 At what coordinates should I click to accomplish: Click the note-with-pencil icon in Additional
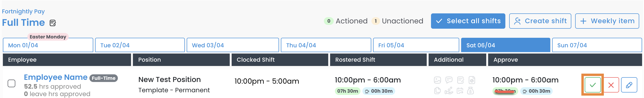click(x=460, y=80)
